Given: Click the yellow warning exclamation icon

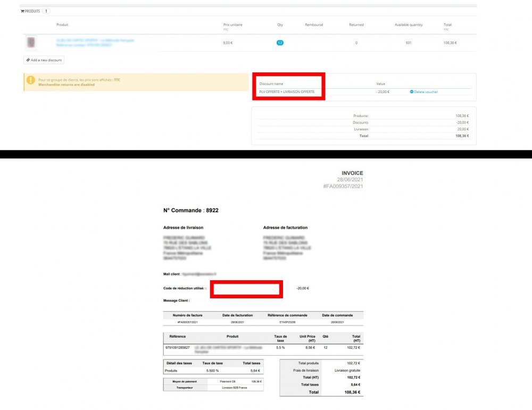Looking at the screenshot, I should [x=30, y=80].
